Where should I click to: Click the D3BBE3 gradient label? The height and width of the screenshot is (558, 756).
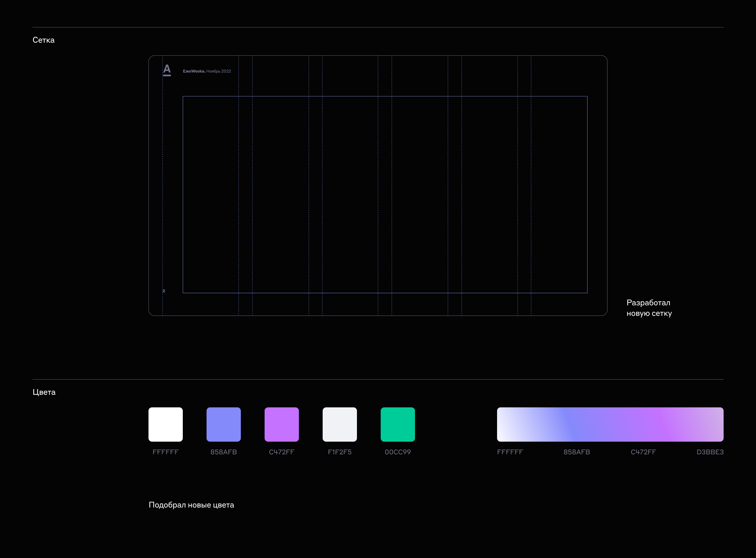[710, 452]
